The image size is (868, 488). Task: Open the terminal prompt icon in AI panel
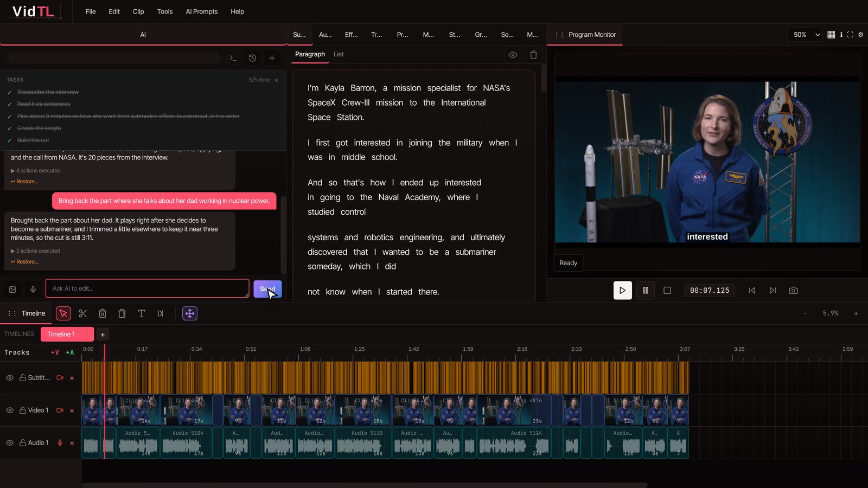tap(233, 58)
